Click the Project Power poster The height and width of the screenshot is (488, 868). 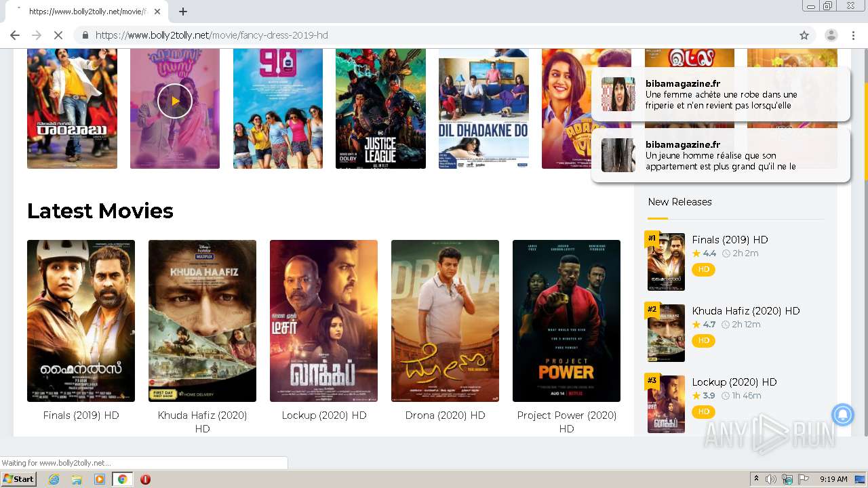566,321
